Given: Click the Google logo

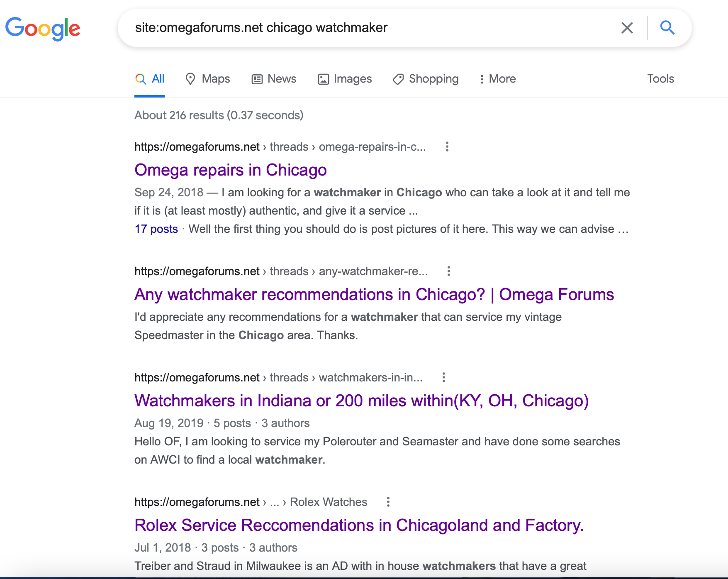Looking at the screenshot, I should click(x=43, y=28).
